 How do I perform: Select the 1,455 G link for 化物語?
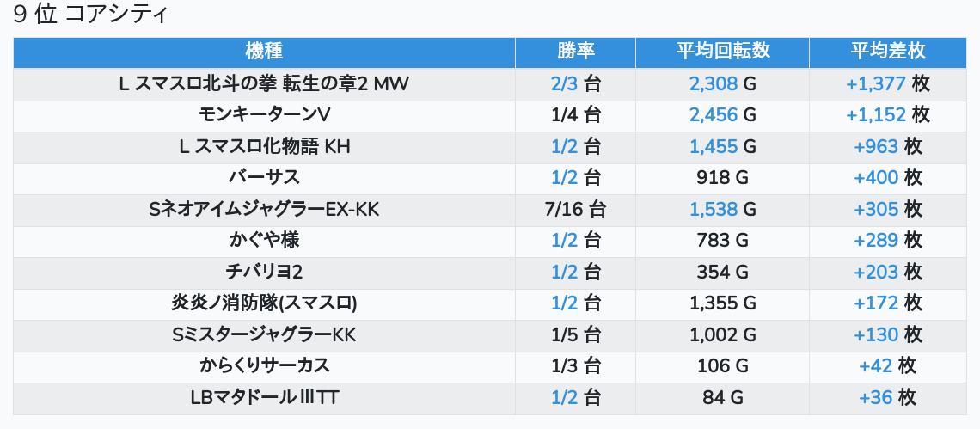[x=713, y=147]
